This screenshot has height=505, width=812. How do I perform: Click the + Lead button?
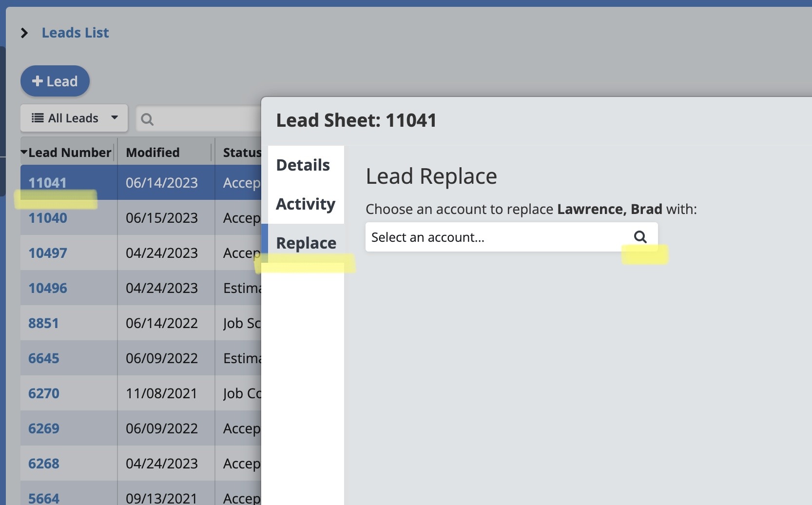55,81
